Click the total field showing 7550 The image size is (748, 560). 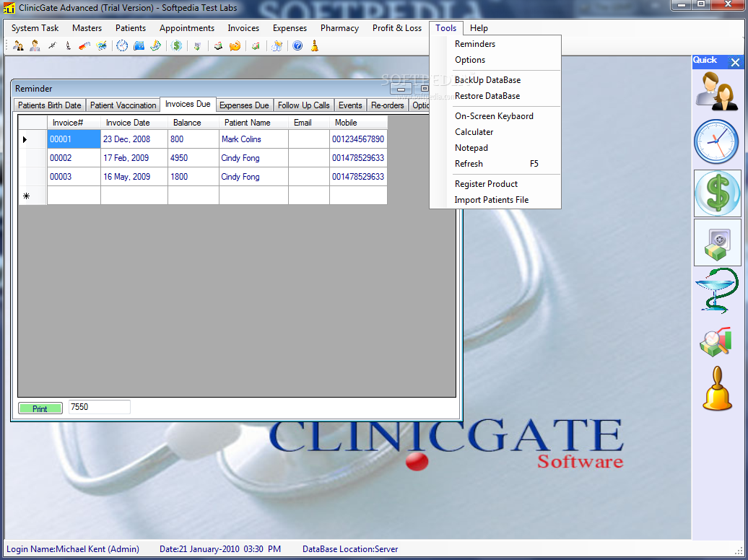(99, 407)
